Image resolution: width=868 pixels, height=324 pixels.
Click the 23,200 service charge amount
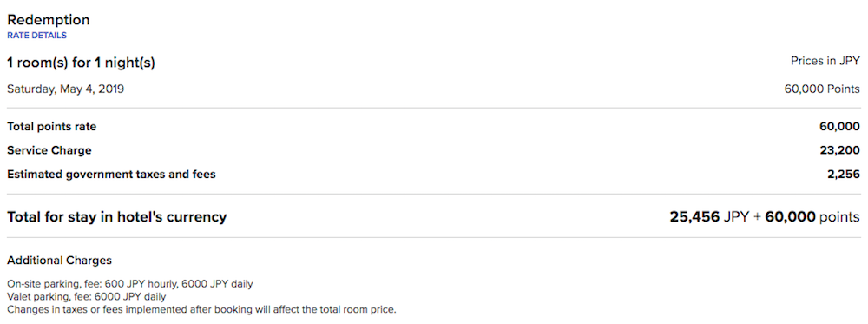(x=839, y=150)
